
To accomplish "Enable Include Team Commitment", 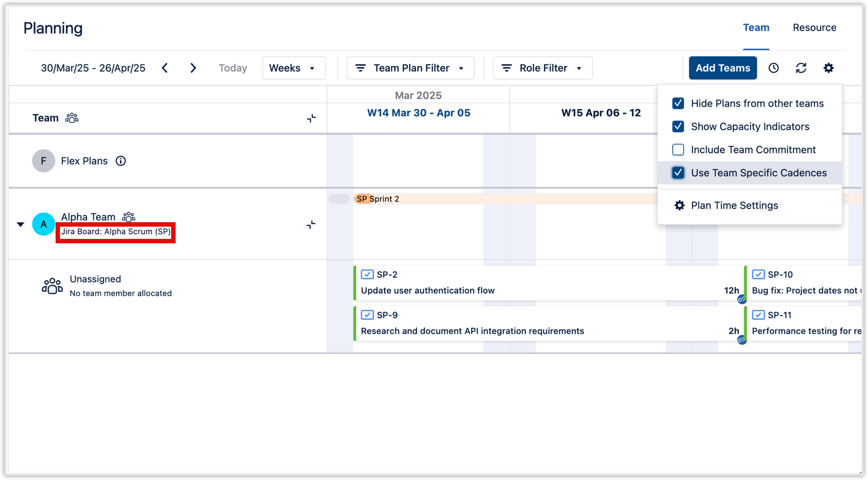I will (x=678, y=149).
